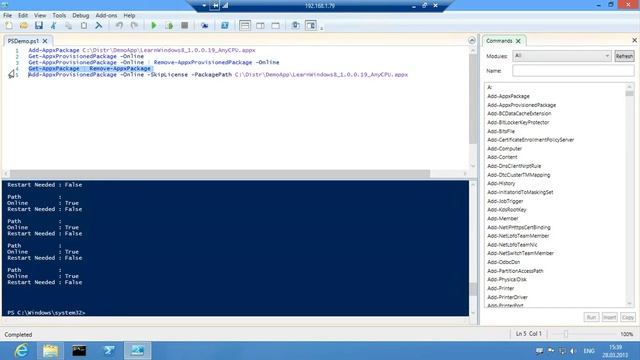Open the toolbar overflow options arrow
The height and width of the screenshot is (360, 640).
click(322, 28)
